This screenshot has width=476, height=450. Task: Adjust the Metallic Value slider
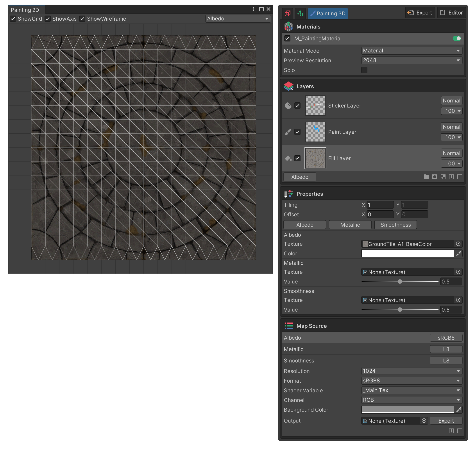[x=399, y=281]
